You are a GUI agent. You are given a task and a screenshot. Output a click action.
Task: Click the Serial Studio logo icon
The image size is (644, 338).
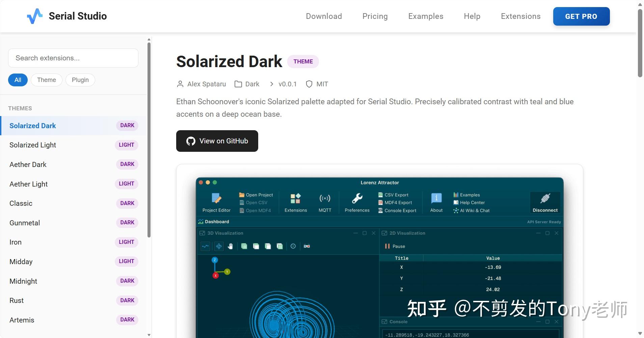[35, 16]
